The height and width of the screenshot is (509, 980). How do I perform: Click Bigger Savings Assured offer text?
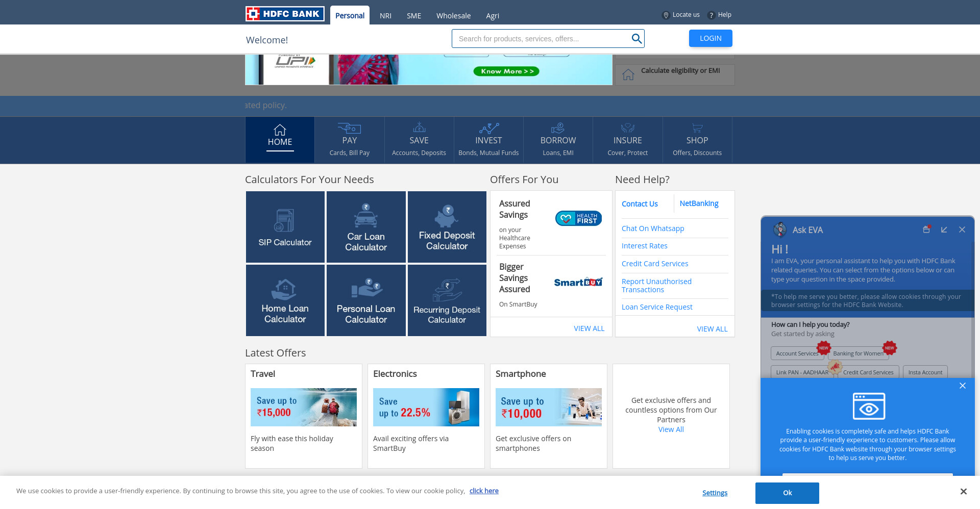pyautogui.click(x=514, y=278)
